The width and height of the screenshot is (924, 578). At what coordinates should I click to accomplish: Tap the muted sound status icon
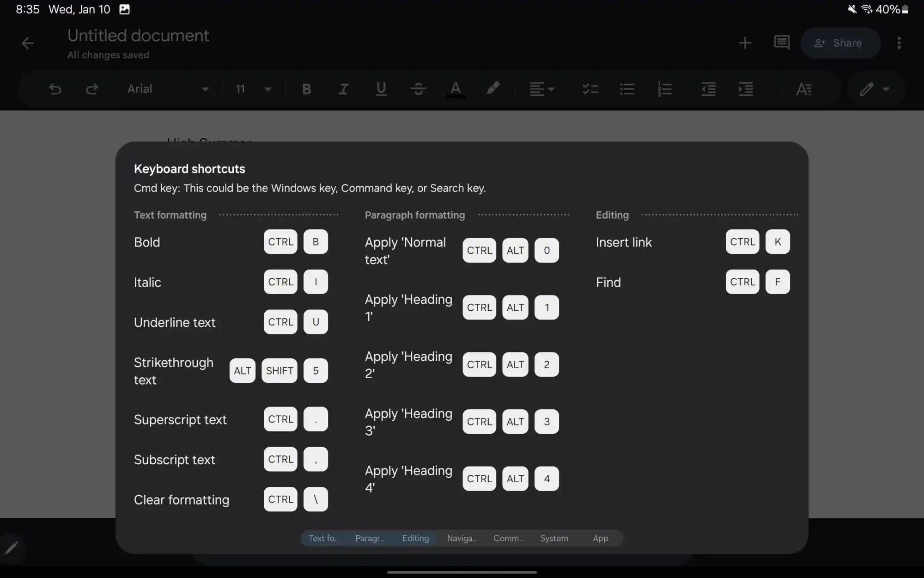(852, 9)
